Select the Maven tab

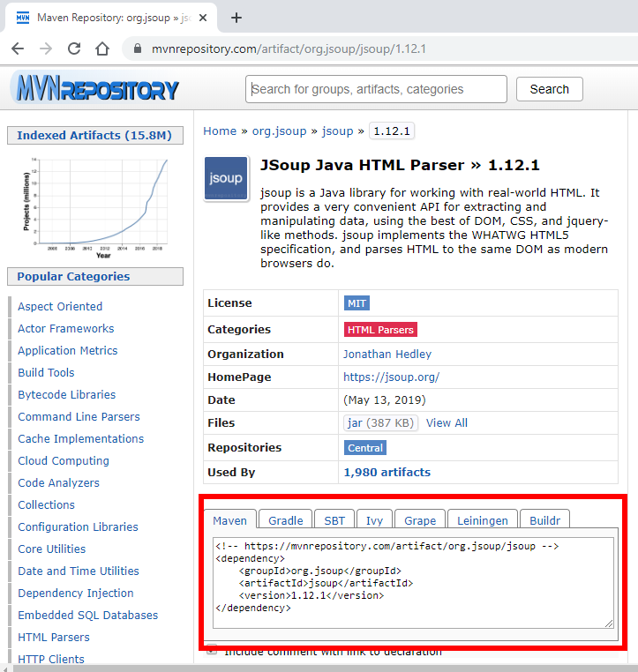[x=229, y=519]
